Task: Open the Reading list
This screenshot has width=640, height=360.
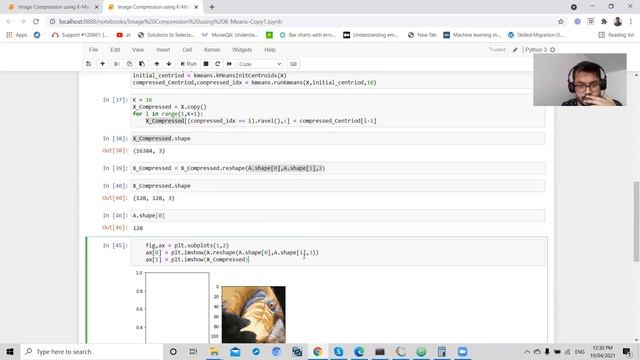Action: pos(616,35)
